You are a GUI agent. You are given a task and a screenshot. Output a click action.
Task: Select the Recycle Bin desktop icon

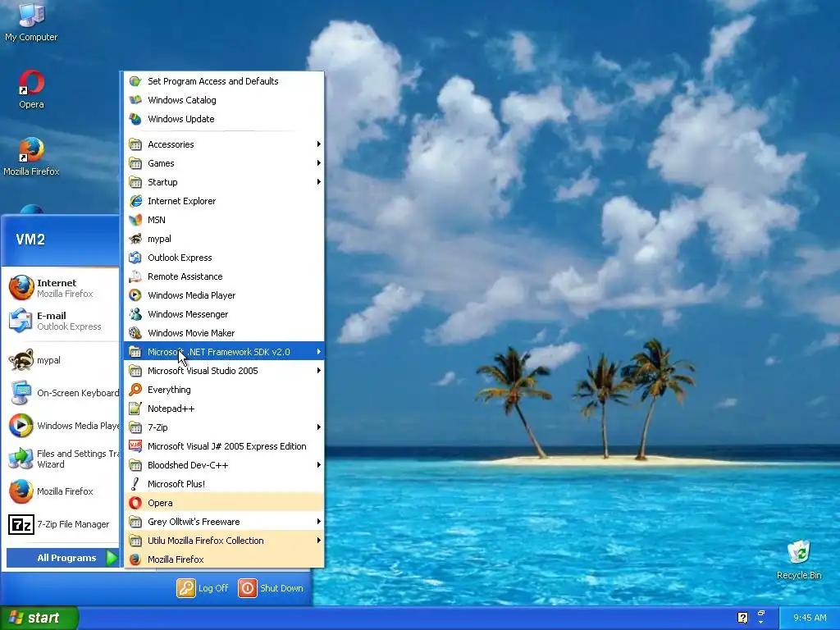(x=799, y=559)
